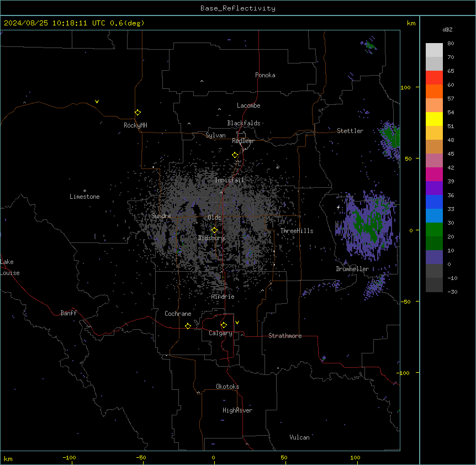Click the yellow v marker northeast of Calgary
476x465 pixels.
237,323
